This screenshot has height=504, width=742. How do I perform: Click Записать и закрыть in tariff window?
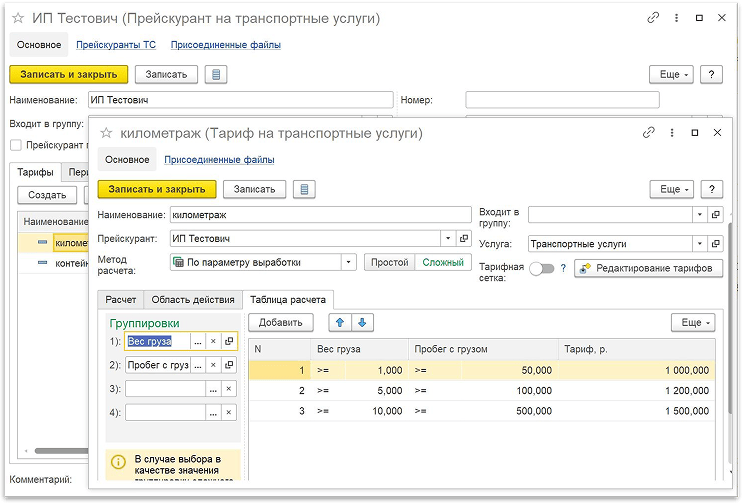pos(157,189)
